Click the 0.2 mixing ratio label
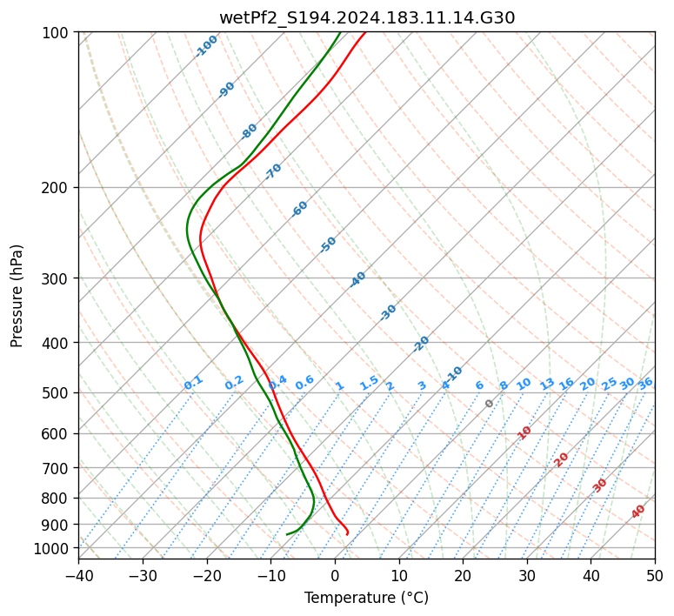The width and height of the screenshot is (674, 616). [x=234, y=383]
